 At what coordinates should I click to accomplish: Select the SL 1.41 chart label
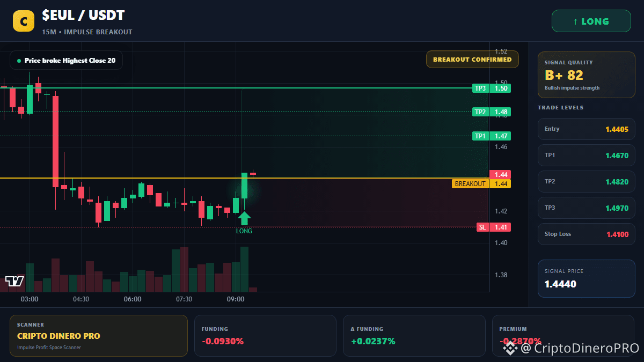[x=493, y=227]
